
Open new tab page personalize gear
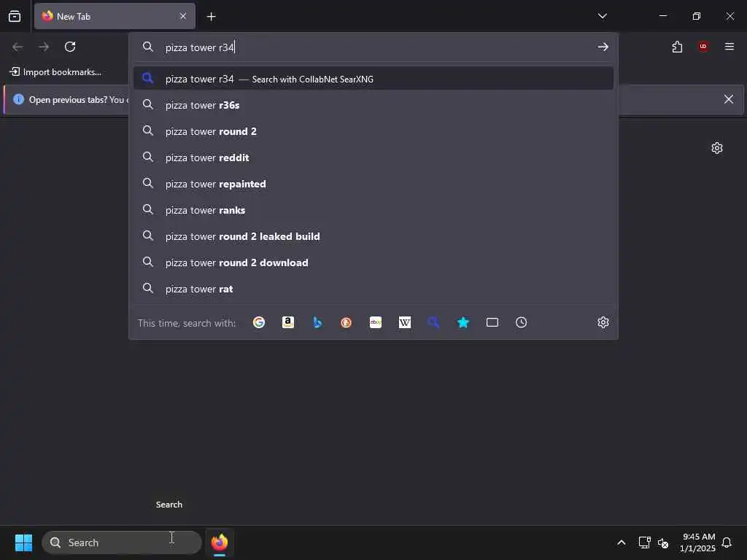pos(717,148)
